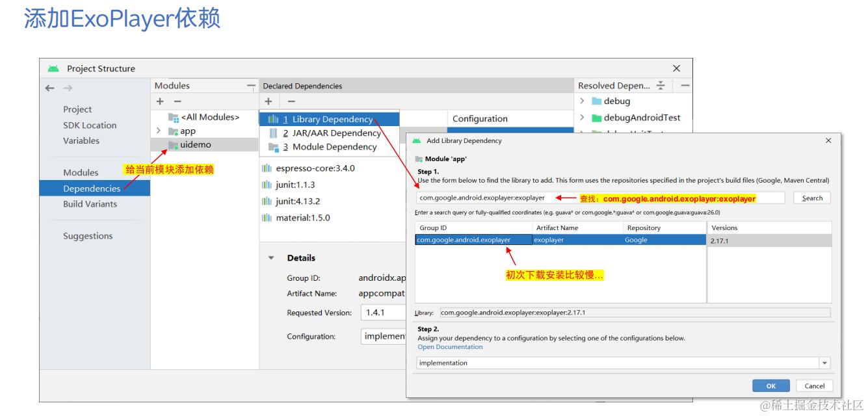Image resolution: width=868 pixels, height=416 pixels.
Task: Click the Repository column header
Action: coord(664,227)
